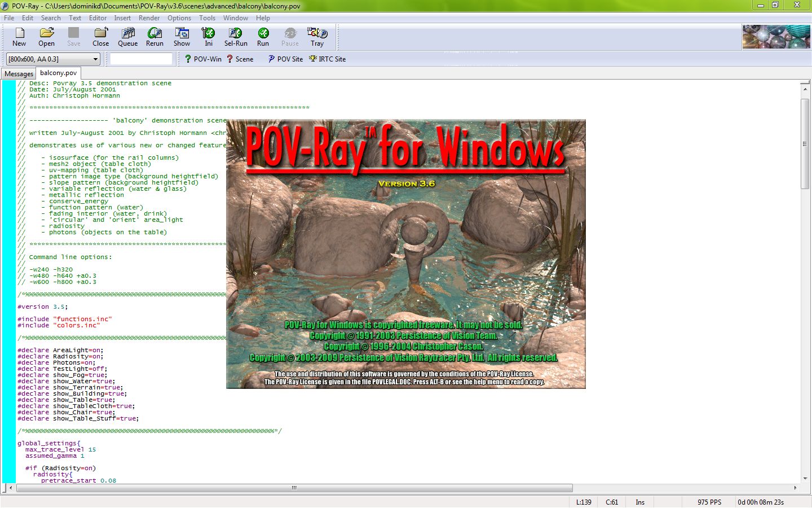Open the Help menu
Screen dimensions: 812x508
pyautogui.click(x=263, y=18)
